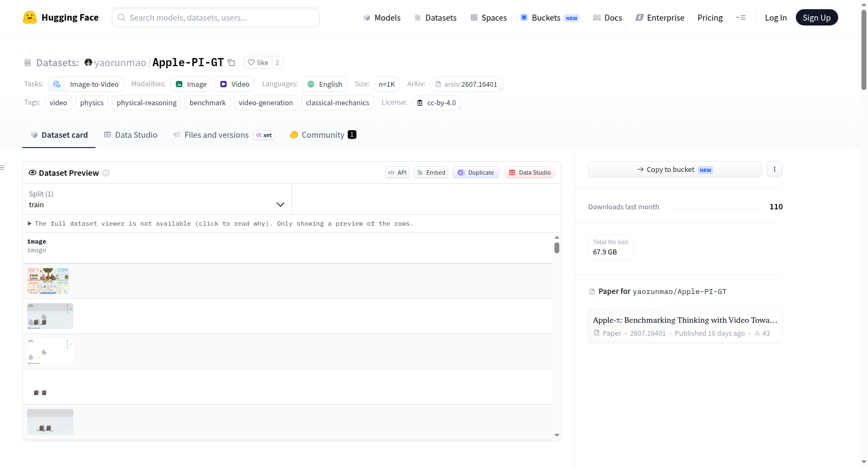Image resolution: width=868 pixels, height=467 pixels.
Task: Select the n<1K size tag
Action: coord(387,84)
